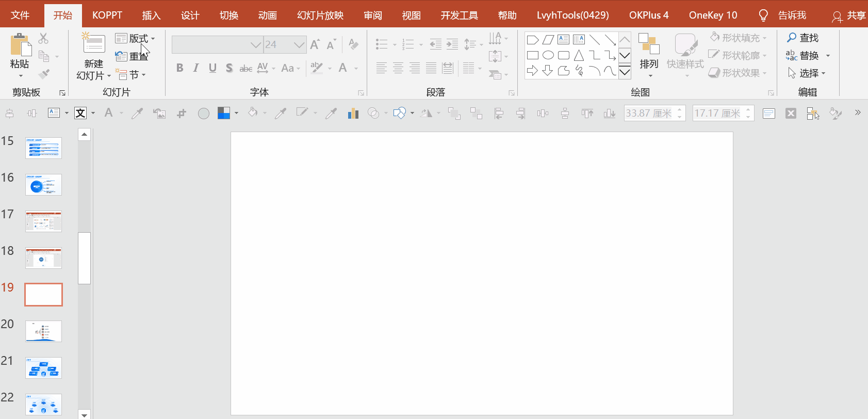The image size is (868, 419).
Task: Click Reset (重置) slide button
Action: pyautogui.click(x=132, y=56)
